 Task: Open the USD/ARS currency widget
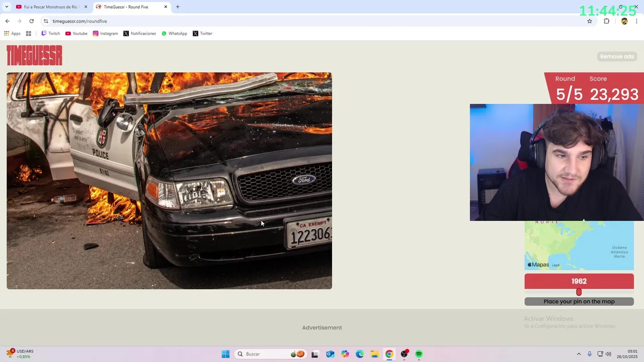[20, 354]
